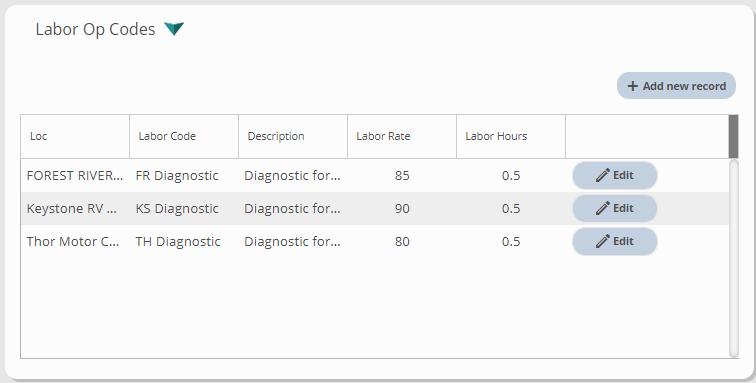This screenshot has width=756, height=383.
Task: Edit the Thor Motor labor code row
Action: click(615, 241)
